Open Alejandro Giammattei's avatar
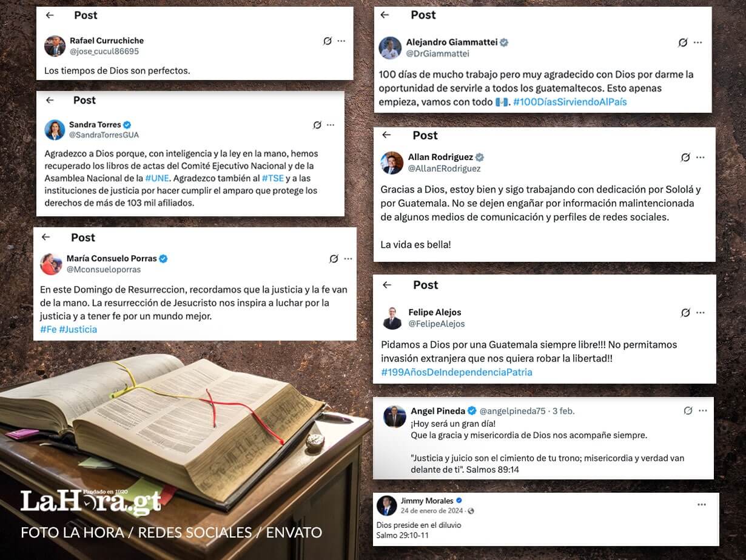The height and width of the screenshot is (560, 746). (x=390, y=48)
